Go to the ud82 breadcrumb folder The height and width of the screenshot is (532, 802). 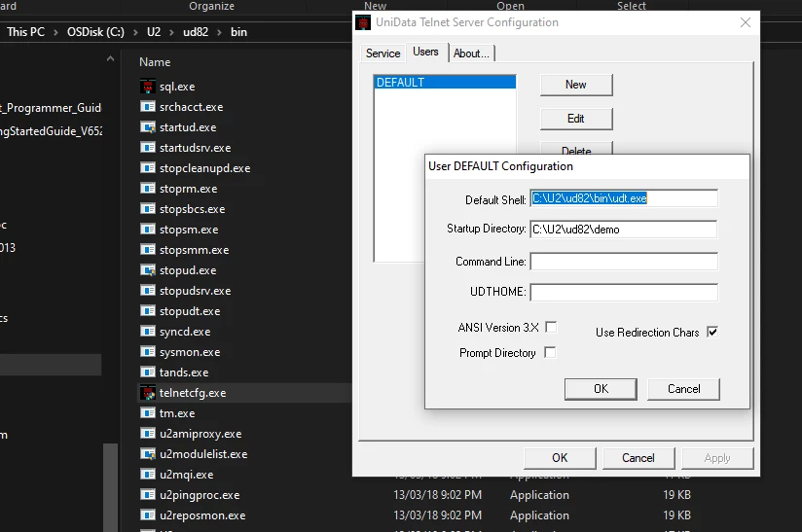[196, 32]
